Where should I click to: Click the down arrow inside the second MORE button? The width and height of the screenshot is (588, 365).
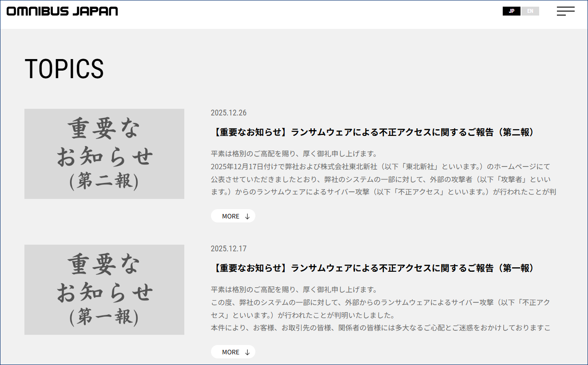pyautogui.click(x=247, y=352)
